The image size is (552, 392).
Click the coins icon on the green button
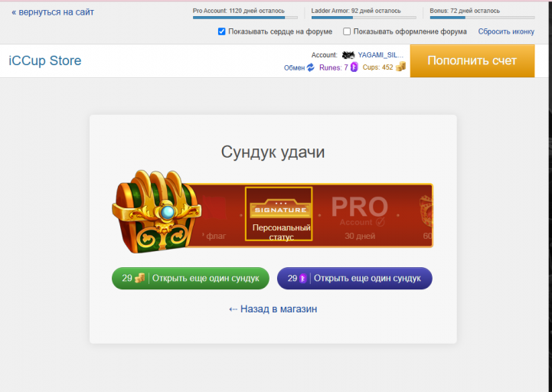[140, 278]
